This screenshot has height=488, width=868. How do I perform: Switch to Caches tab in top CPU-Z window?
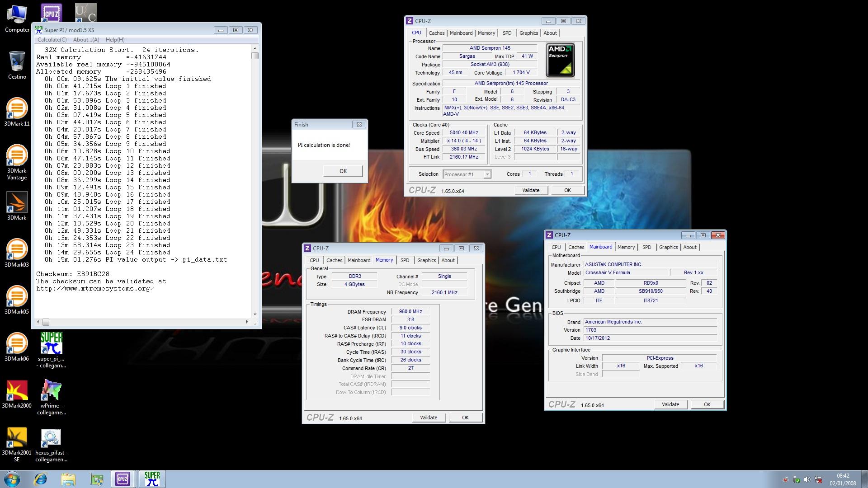click(x=436, y=33)
